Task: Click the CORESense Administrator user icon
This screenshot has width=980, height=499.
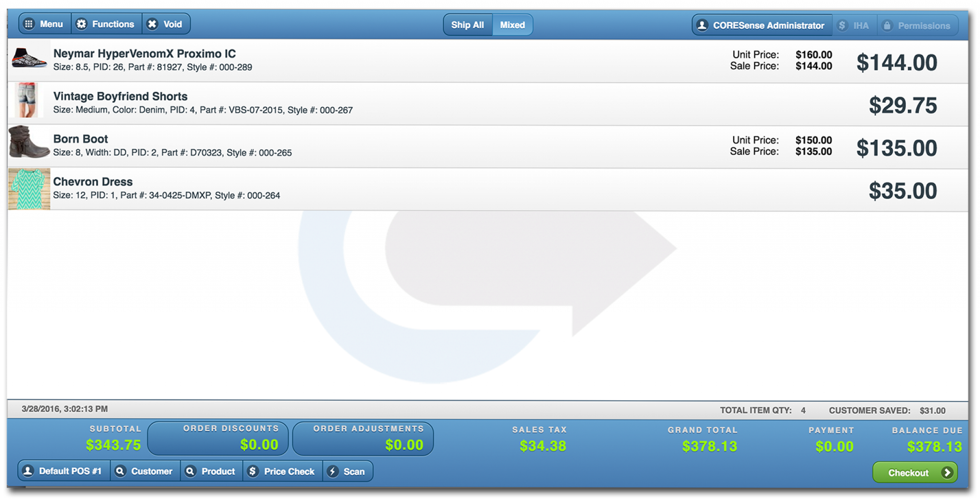Action: click(703, 25)
